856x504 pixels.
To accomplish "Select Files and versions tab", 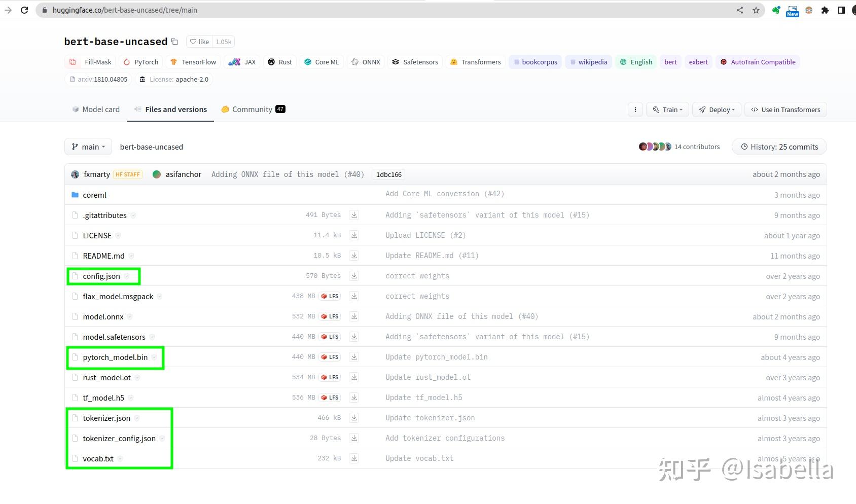I will [170, 109].
